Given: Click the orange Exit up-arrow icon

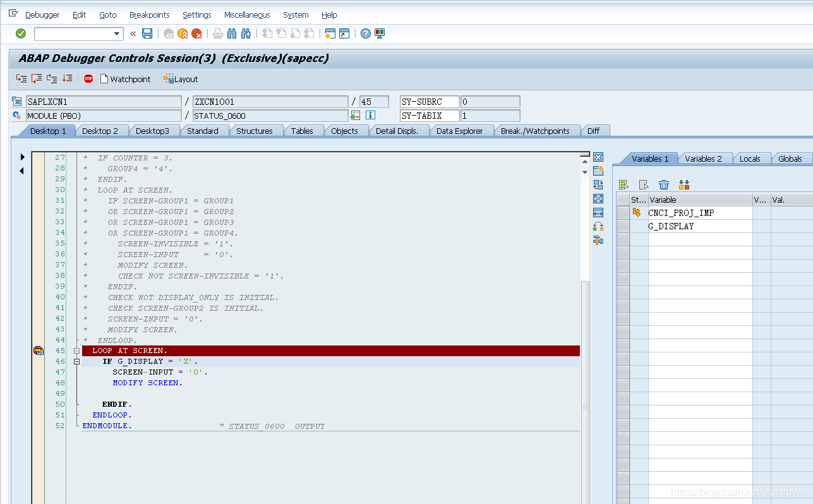Looking at the screenshot, I should [x=183, y=33].
